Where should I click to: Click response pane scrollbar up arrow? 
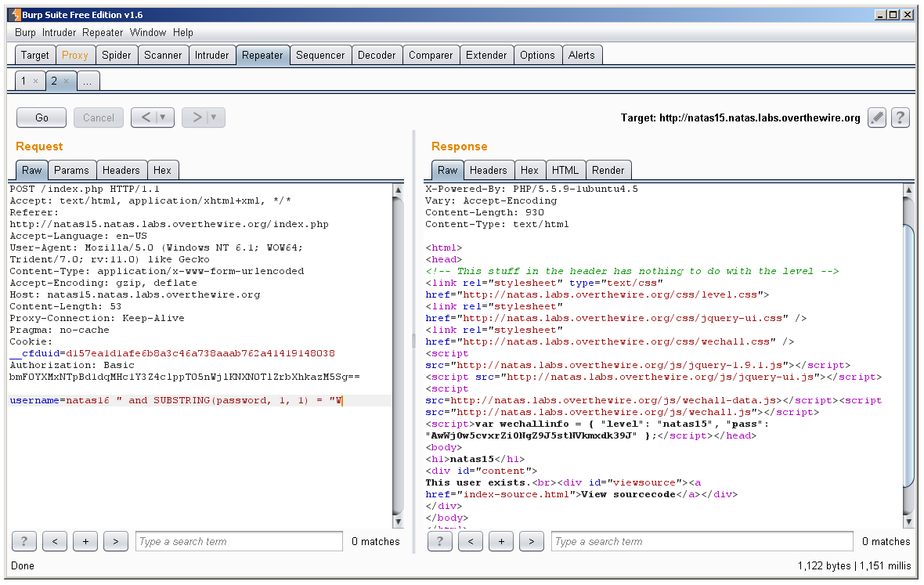(x=908, y=190)
